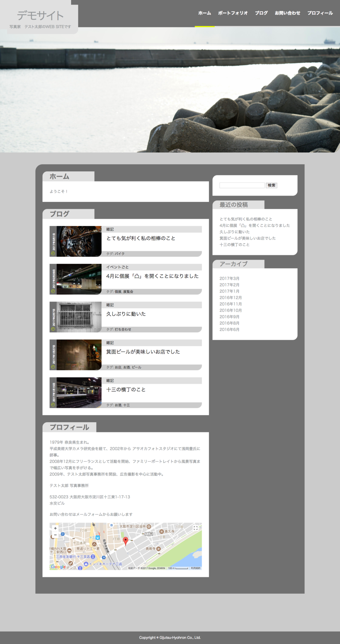Click 雑記 category above 久しぶりに動いた
Viewport: 340px width, 644px height.
click(x=110, y=305)
